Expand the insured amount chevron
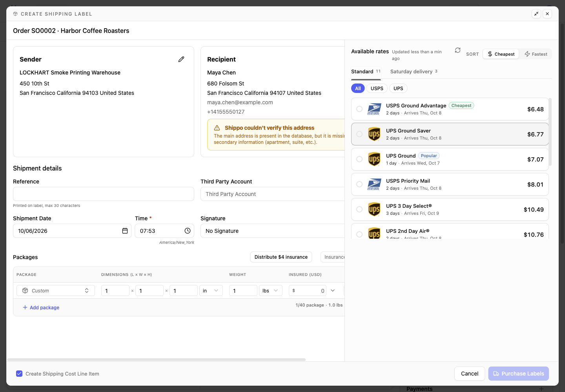 (x=333, y=290)
